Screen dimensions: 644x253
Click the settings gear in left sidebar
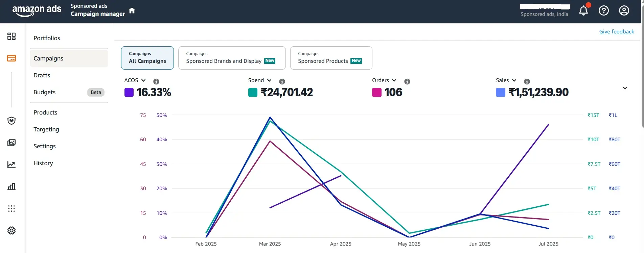pos(11,230)
